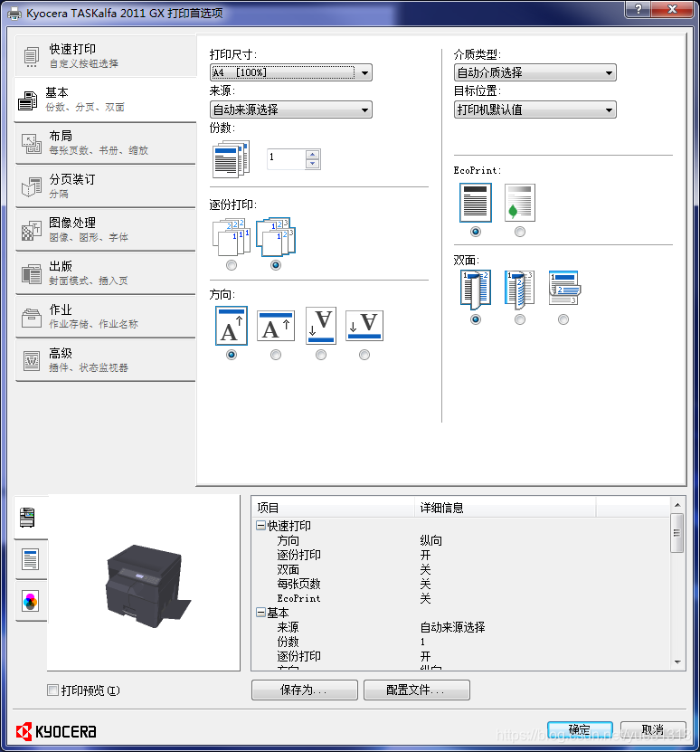Click the EcoPrint off page icon
Image resolution: width=700 pixels, height=752 pixels.
tap(476, 203)
